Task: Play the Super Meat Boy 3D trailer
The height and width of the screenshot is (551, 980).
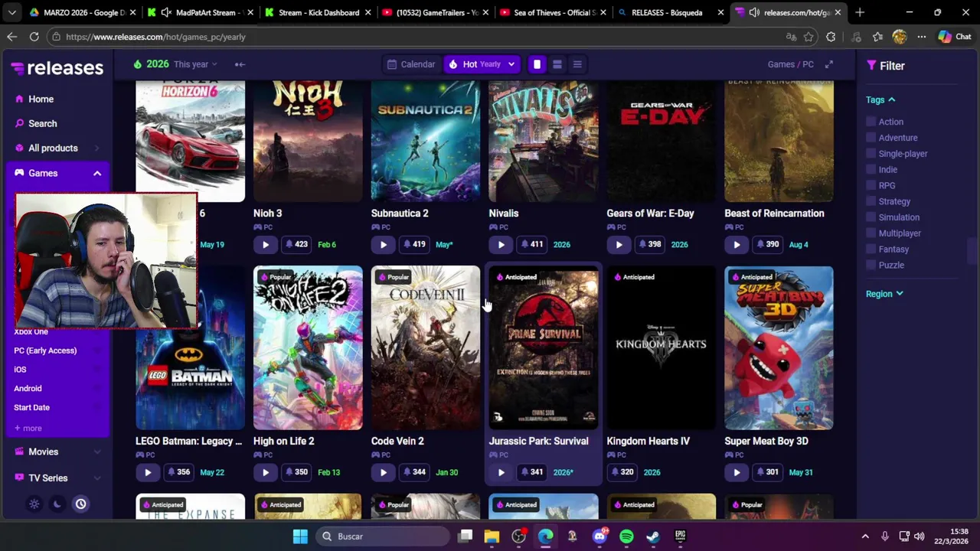Action: pyautogui.click(x=737, y=472)
